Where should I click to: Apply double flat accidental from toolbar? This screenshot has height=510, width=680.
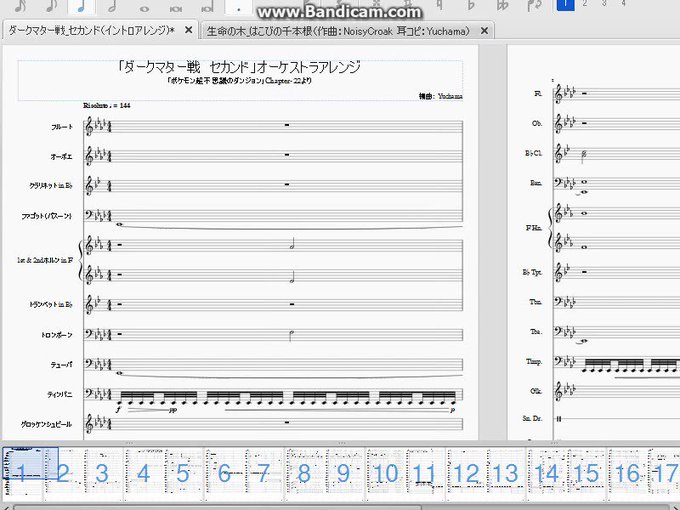tap(503, 5)
